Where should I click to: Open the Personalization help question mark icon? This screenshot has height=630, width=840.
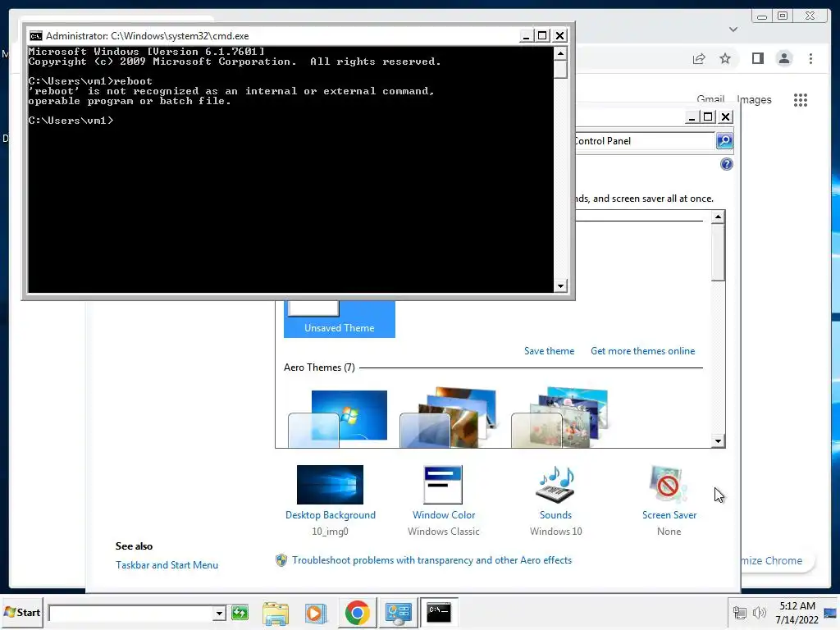tap(727, 164)
